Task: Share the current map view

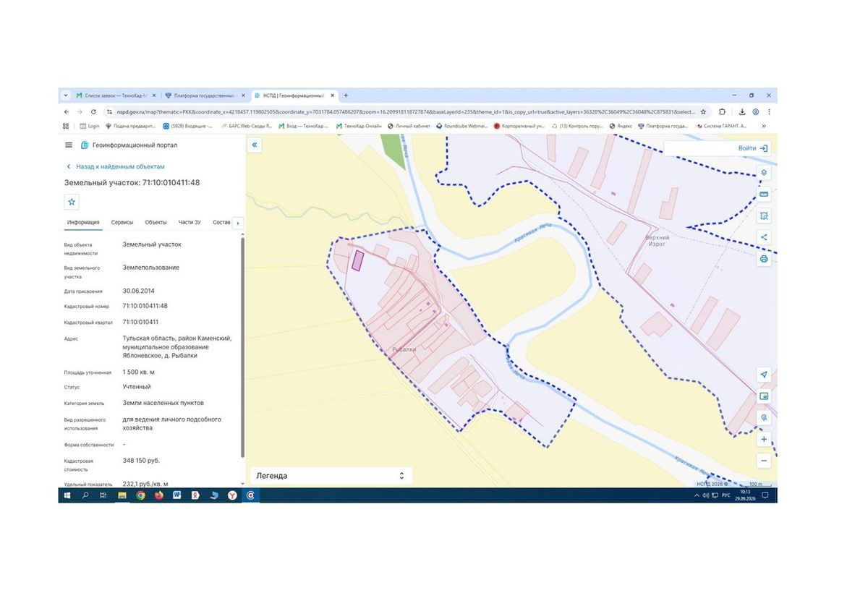Action: click(763, 237)
